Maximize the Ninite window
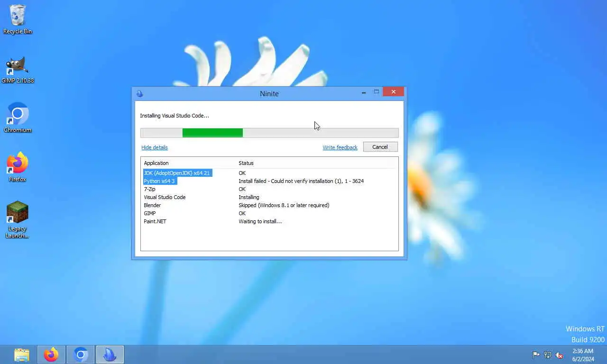Screen dimensions: 607x364 pyautogui.click(x=377, y=92)
